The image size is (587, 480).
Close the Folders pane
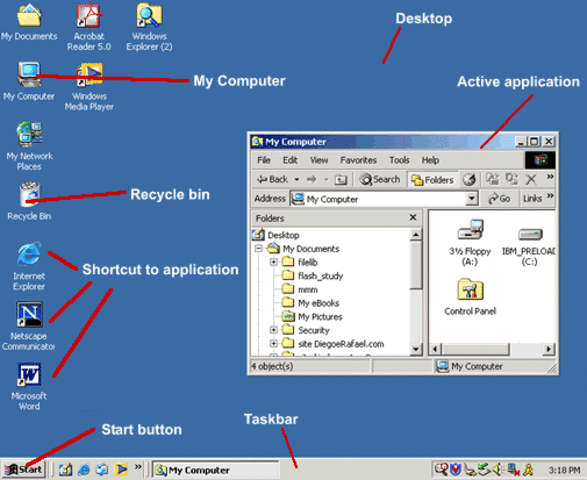413,217
